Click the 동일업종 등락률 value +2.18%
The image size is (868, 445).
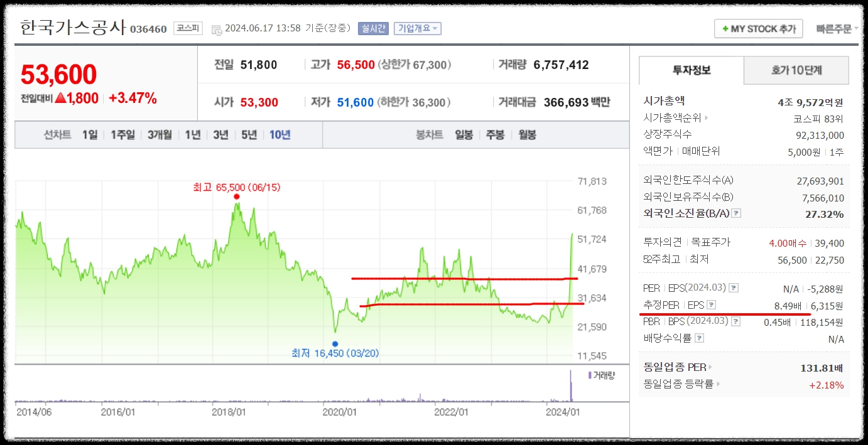point(827,385)
